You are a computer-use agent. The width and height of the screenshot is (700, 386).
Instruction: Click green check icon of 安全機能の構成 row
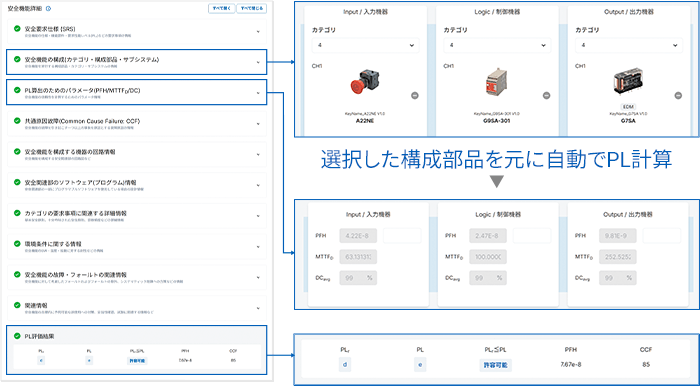tap(17, 59)
